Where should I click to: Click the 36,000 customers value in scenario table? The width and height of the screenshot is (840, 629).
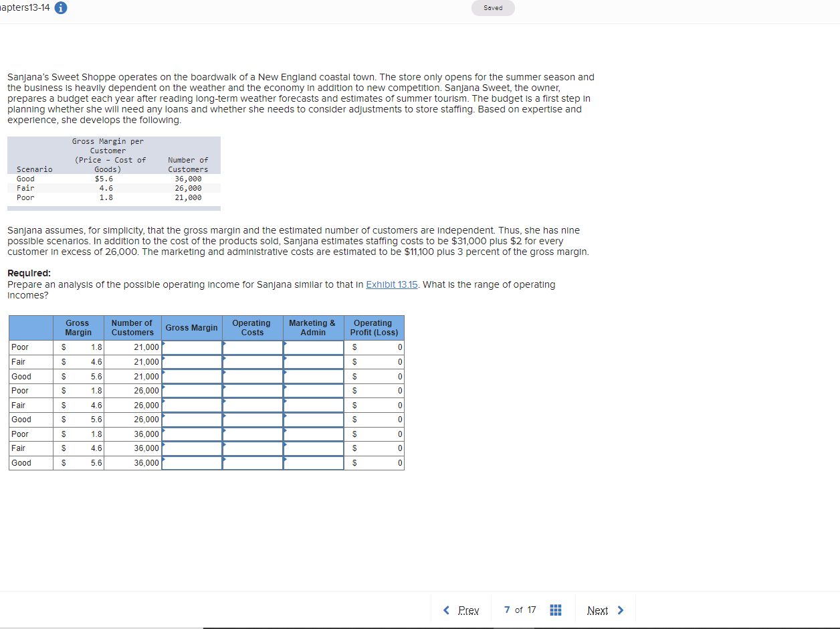click(188, 179)
